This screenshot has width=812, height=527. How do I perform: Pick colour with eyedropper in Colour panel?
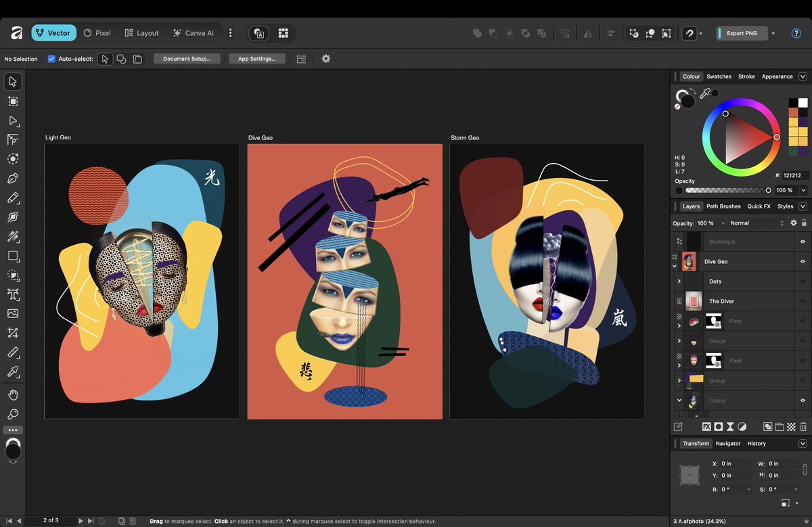[x=704, y=94]
